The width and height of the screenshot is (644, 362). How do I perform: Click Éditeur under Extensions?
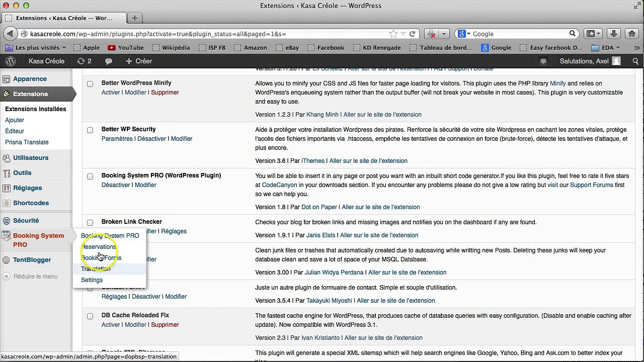click(x=15, y=131)
